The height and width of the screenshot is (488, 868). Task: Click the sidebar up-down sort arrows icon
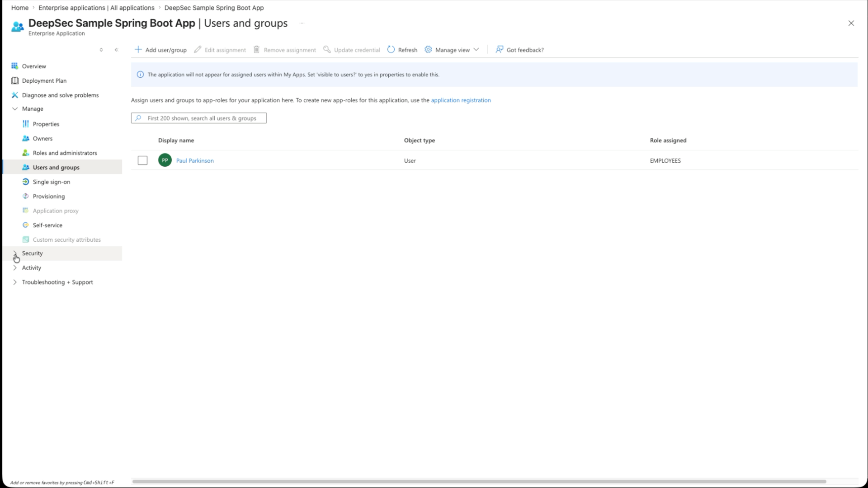[101, 50]
